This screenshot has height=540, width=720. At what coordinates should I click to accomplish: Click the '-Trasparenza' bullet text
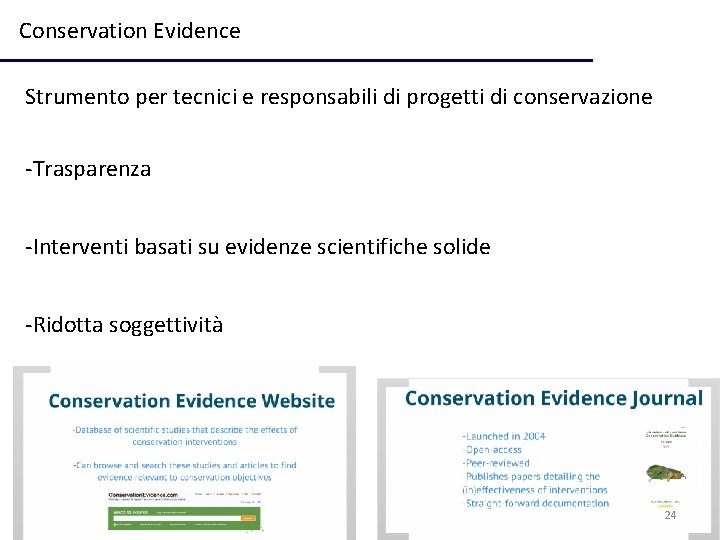click(x=88, y=169)
